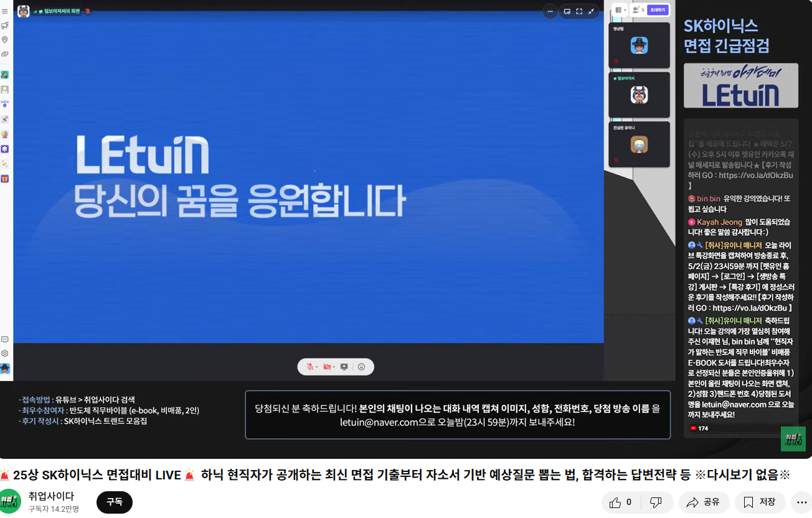This screenshot has height=518, width=812.
Task: Open the green photo app icon in sidebar
Action: pyautogui.click(x=4, y=75)
